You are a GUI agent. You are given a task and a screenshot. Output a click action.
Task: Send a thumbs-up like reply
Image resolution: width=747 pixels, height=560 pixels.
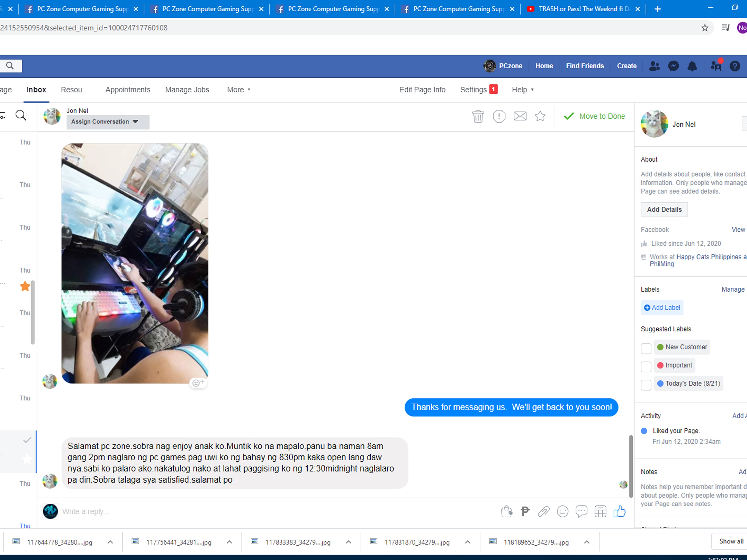pos(619,512)
